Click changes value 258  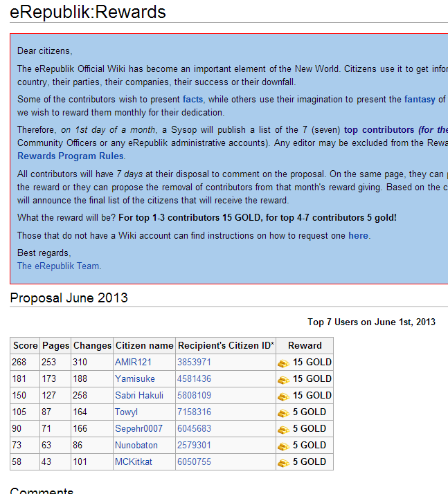click(x=80, y=395)
